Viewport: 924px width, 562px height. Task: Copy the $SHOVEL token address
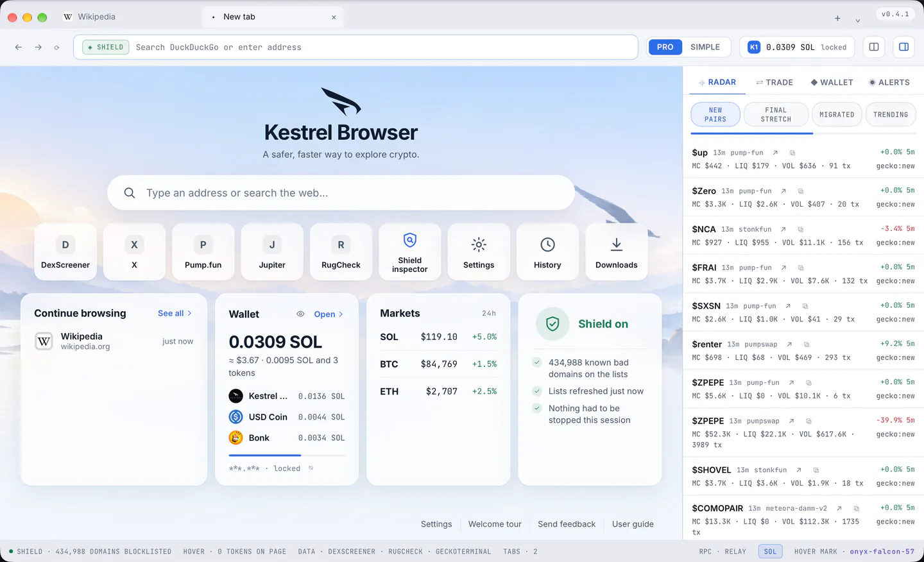point(816,470)
